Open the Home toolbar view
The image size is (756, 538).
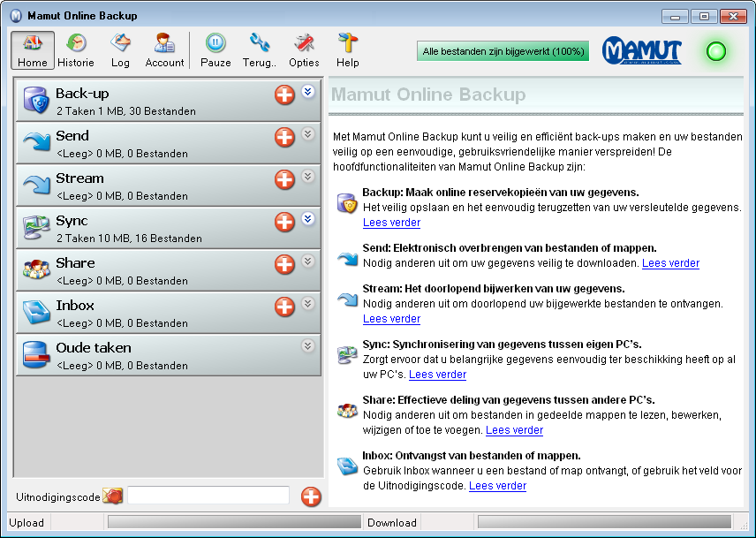[x=33, y=50]
